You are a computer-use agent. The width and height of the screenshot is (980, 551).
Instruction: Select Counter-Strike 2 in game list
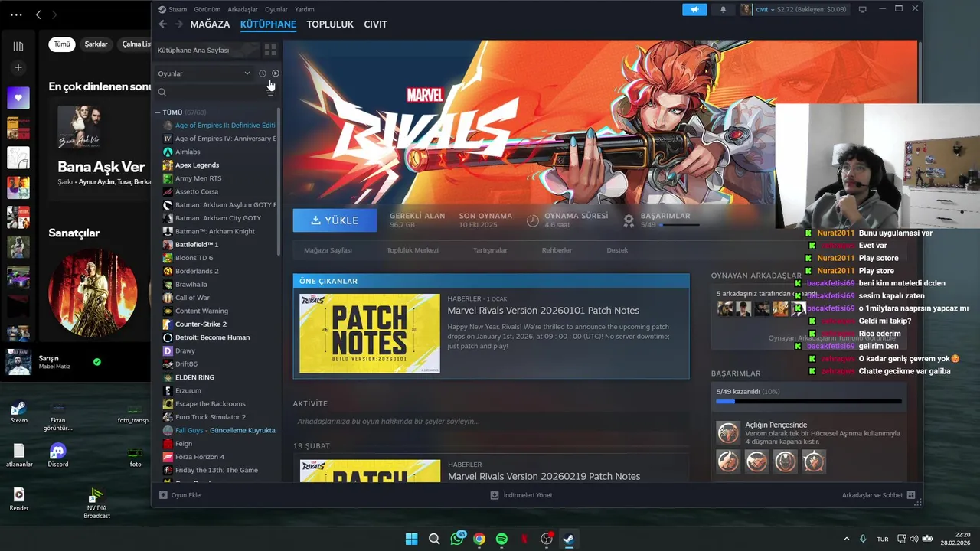[x=201, y=324]
